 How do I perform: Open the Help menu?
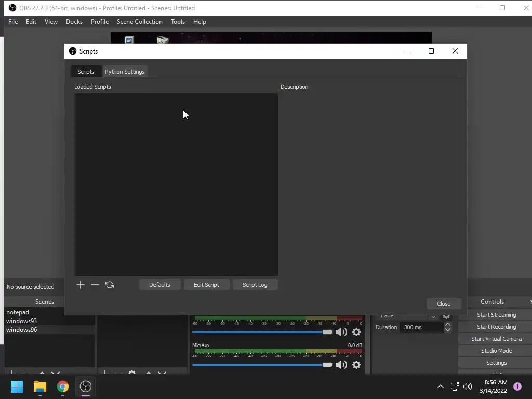tap(199, 22)
